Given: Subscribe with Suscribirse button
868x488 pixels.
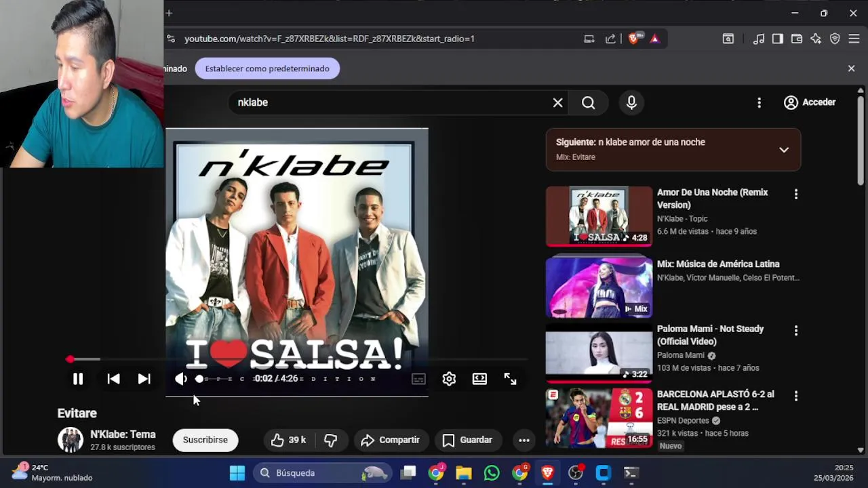Looking at the screenshot, I should (205, 440).
